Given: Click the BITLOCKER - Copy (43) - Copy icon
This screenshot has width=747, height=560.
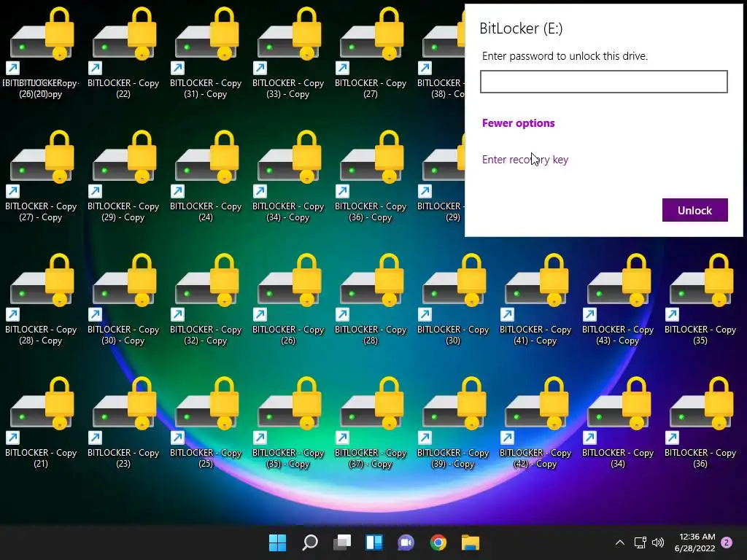Looking at the screenshot, I should point(618,299).
